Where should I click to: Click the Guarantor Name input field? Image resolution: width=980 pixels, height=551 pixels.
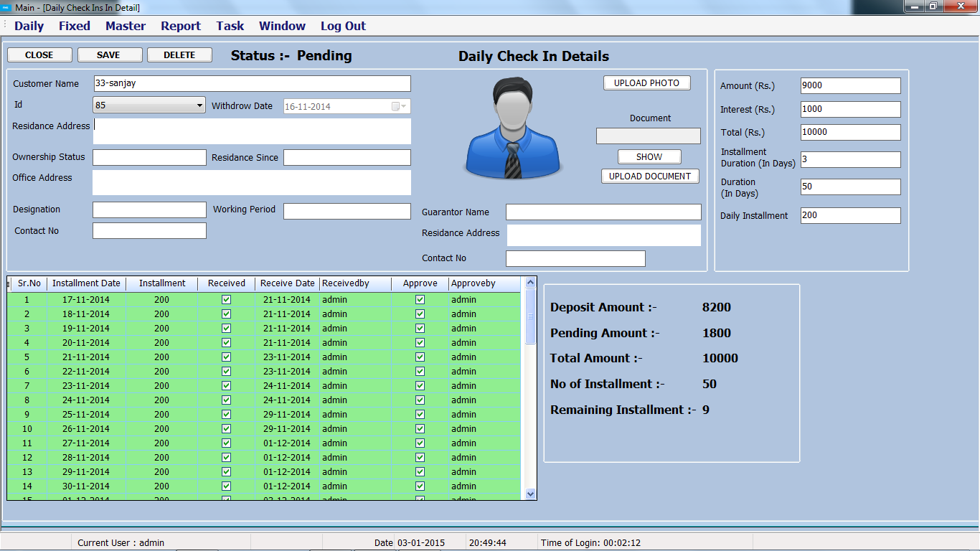(x=603, y=212)
